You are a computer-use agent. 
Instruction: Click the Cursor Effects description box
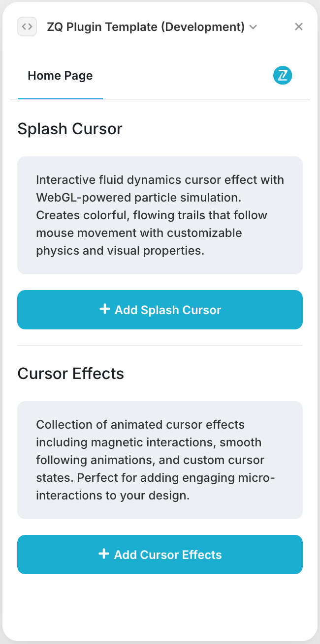160,460
